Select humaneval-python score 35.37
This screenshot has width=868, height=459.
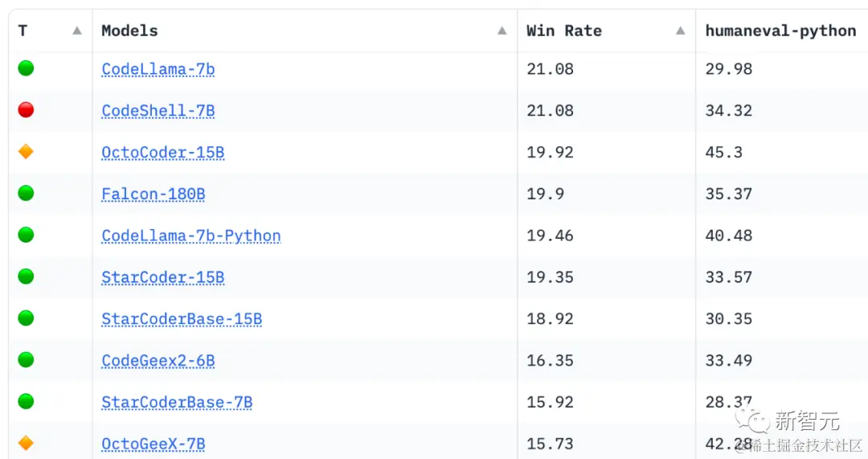pos(729,194)
